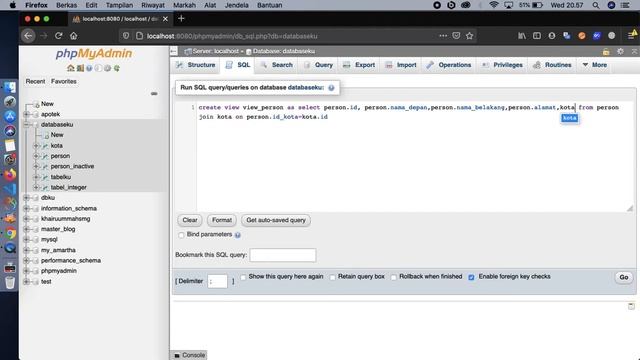Open help icon next to Bind parameters
Screen dimensions: 640x360
[x=238, y=235]
